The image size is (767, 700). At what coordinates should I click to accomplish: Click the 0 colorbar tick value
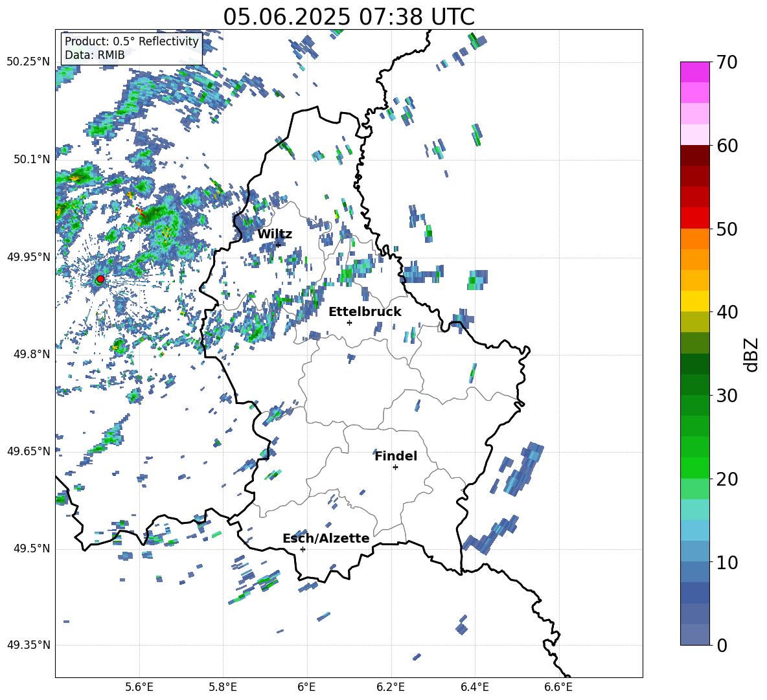(x=722, y=645)
